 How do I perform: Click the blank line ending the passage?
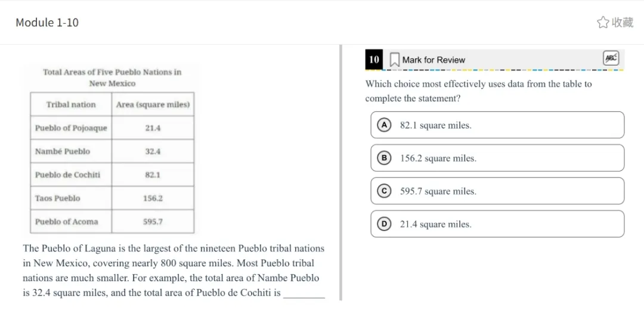[304, 294]
